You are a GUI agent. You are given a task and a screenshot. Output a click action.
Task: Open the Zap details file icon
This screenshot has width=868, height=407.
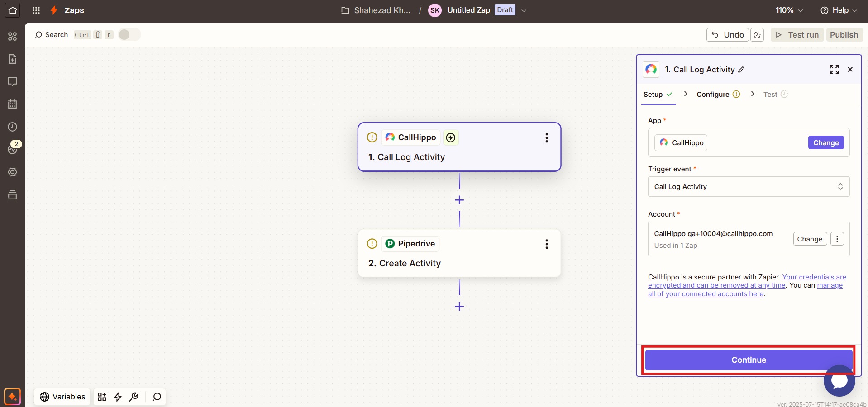12,59
